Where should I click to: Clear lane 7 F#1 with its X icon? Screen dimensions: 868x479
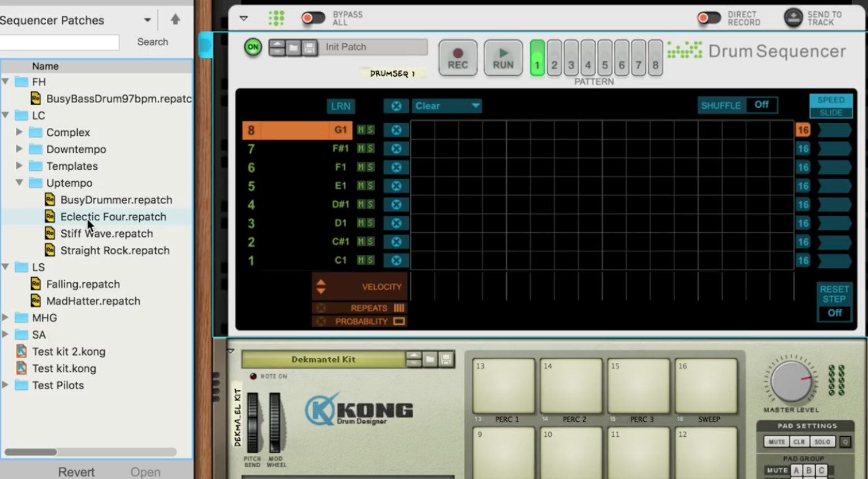(396, 149)
